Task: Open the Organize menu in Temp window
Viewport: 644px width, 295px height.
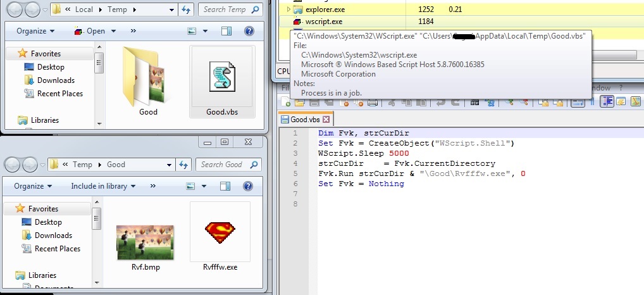Action: pyautogui.click(x=35, y=31)
